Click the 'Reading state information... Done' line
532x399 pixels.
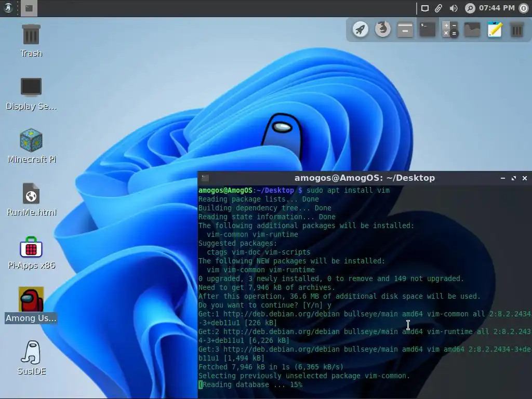coord(267,217)
